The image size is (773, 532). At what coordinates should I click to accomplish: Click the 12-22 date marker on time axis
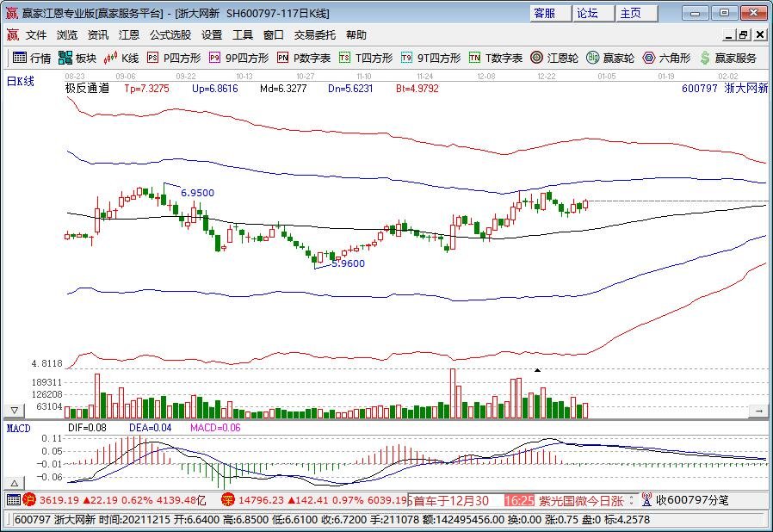(x=547, y=77)
